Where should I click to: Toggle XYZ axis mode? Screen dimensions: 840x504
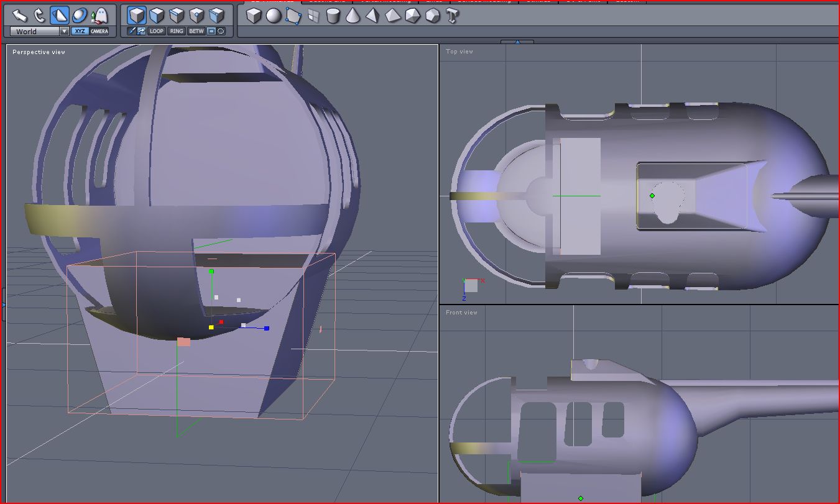point(80,31)
